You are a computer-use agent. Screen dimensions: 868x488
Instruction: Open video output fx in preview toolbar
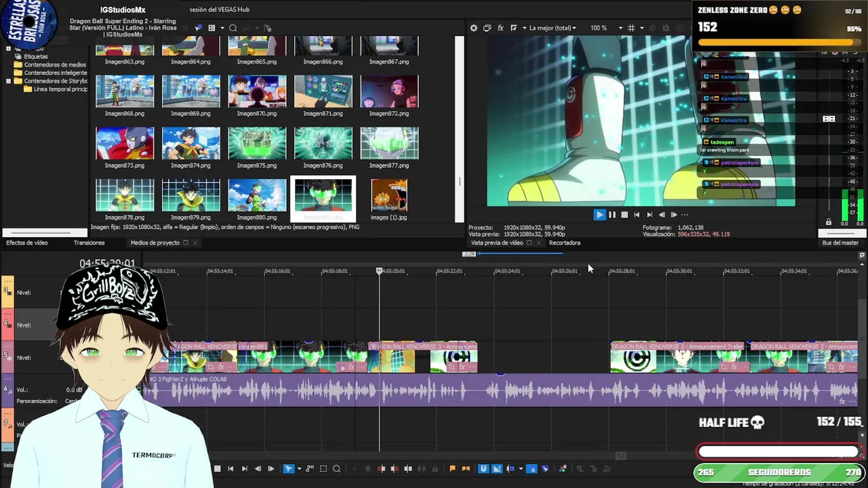tap(500, 28)
